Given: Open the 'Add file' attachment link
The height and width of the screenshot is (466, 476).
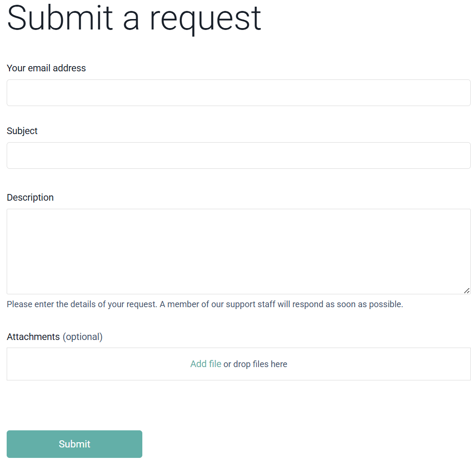Looking at the screenshot, I should point(206,364).
